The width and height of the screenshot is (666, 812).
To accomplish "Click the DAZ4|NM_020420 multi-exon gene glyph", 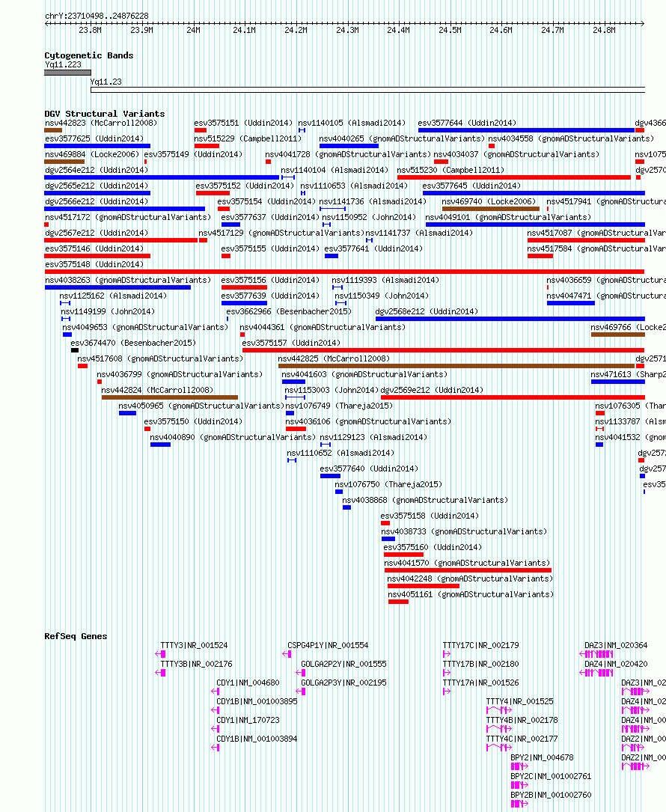I will (596, 673).
